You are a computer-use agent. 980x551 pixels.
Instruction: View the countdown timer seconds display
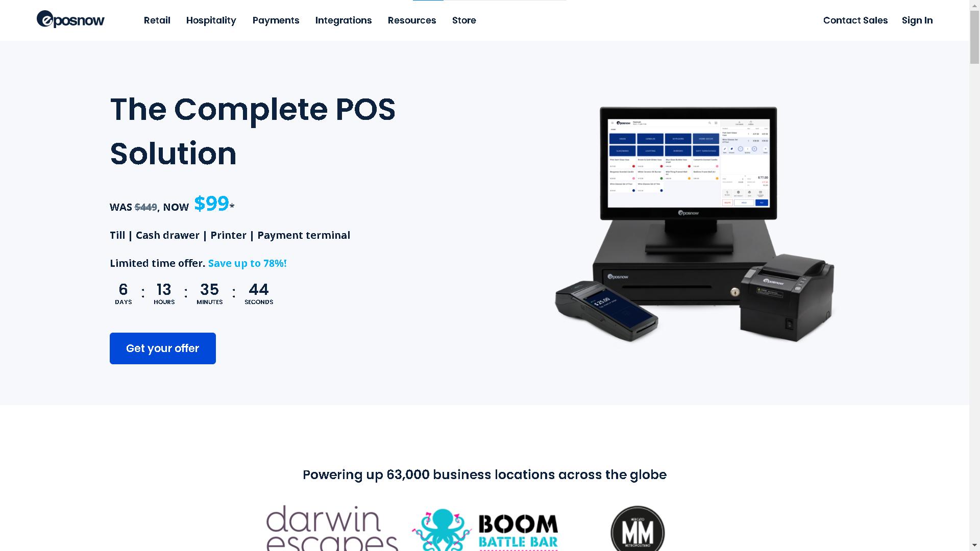(x=258, y=293)
